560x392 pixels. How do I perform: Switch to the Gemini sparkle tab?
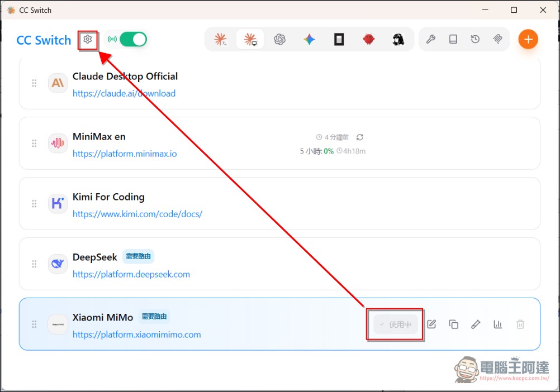pyautogui.click(x=309, y=39)
